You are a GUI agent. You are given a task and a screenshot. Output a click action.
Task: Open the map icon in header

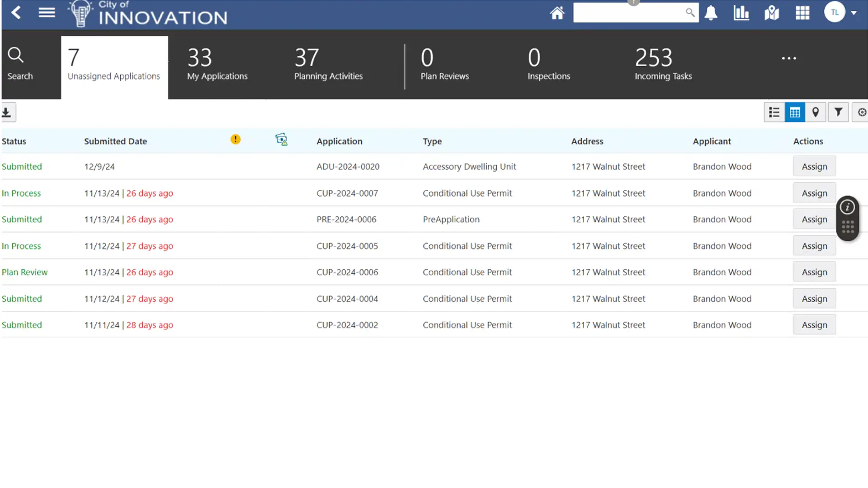[x=772, y=13]
